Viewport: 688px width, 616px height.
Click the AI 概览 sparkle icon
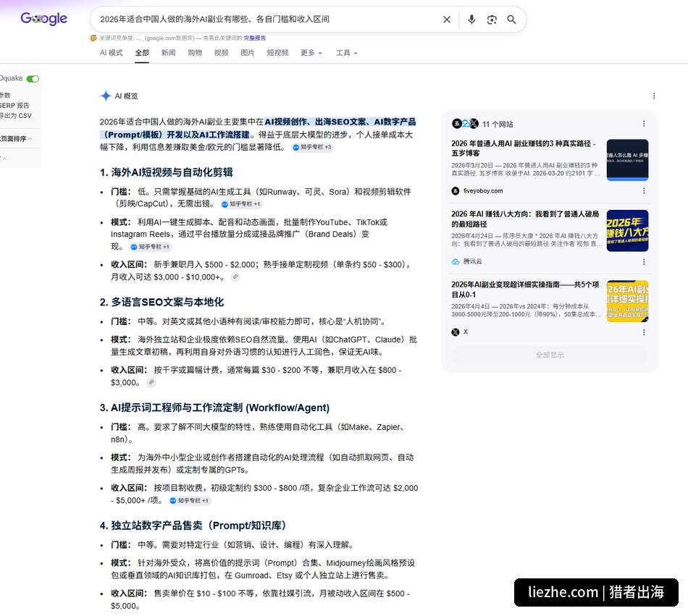pos(106,96)
